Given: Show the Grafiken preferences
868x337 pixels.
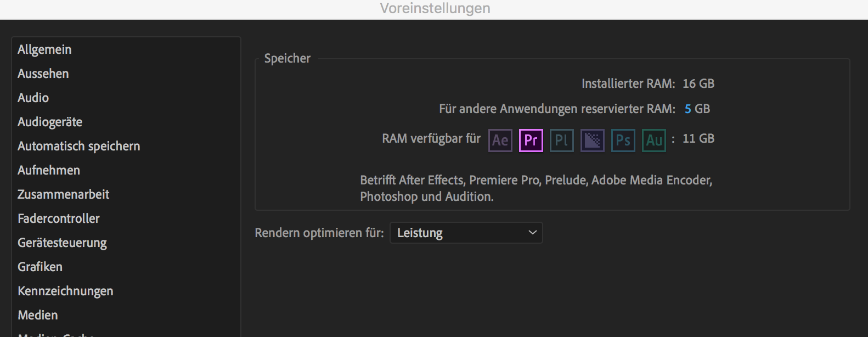Looking at the screenshot, I should click(x=40, y=267).
